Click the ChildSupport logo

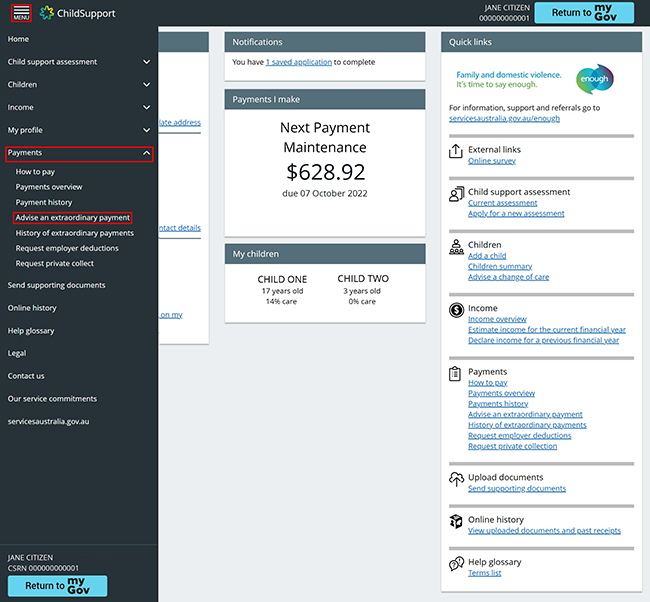[x=78, y=13]
